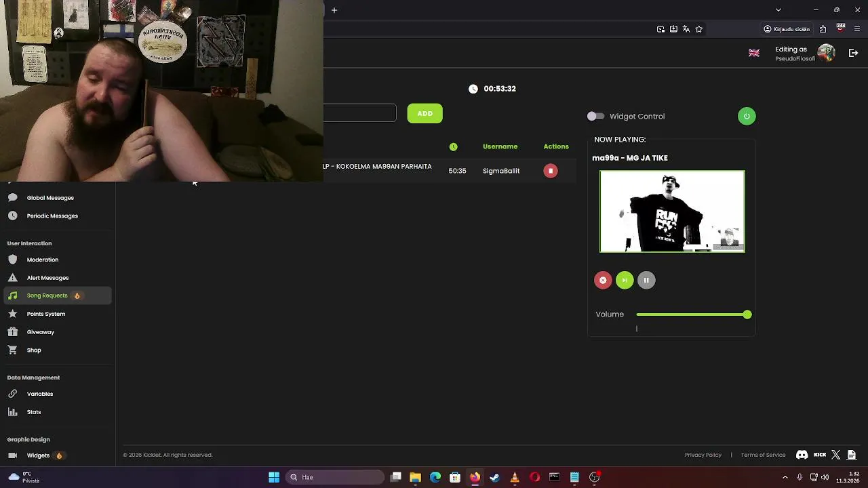Open Points System page

(x=46, y=314)
